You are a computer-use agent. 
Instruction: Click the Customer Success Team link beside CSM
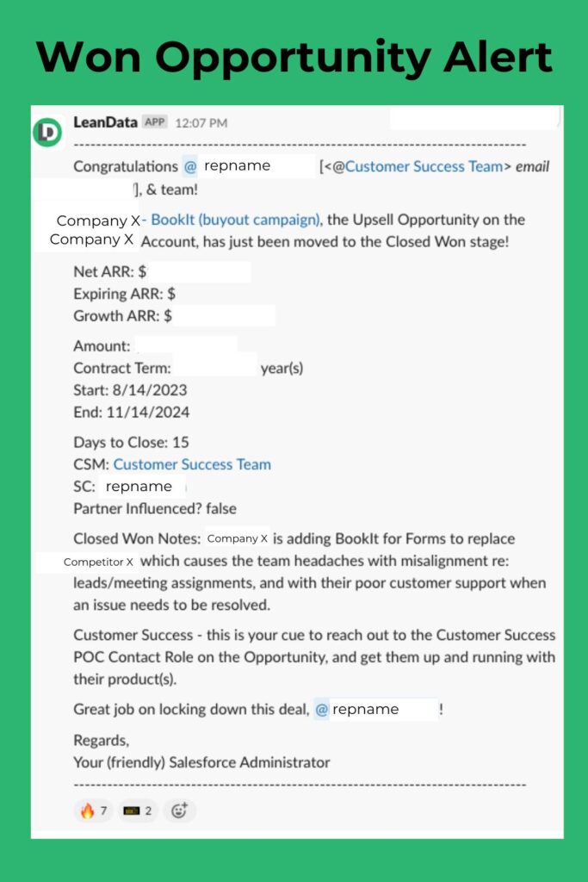point(191,464)
